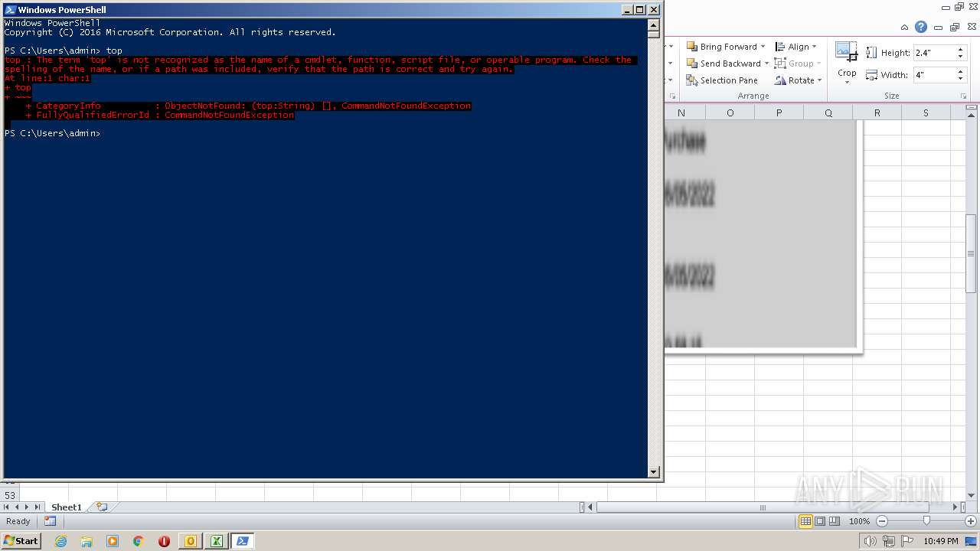
Task: Click the Excel horizontal scroll right arrow
Action: (955, 507)
